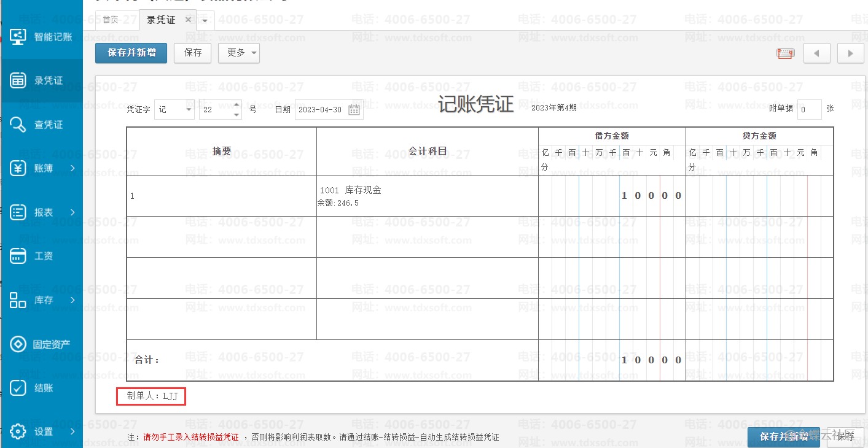Image resolution: width=868 pixels, height=448 pixels.
Task: Click the 附单据 count input field
Action: tap(810, 109)
